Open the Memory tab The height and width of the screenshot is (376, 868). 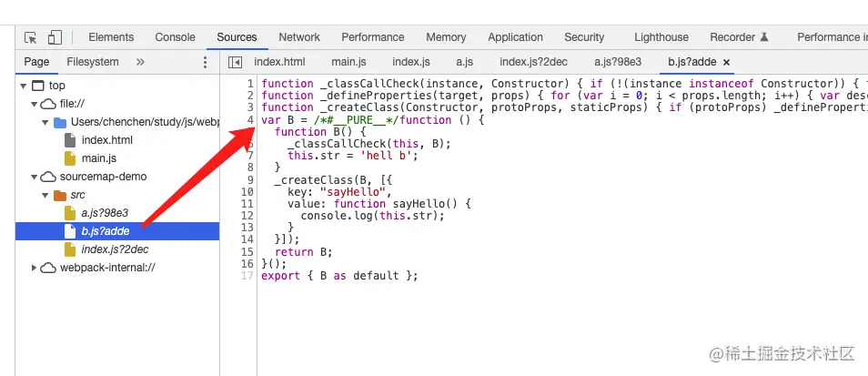coord(446,37)
